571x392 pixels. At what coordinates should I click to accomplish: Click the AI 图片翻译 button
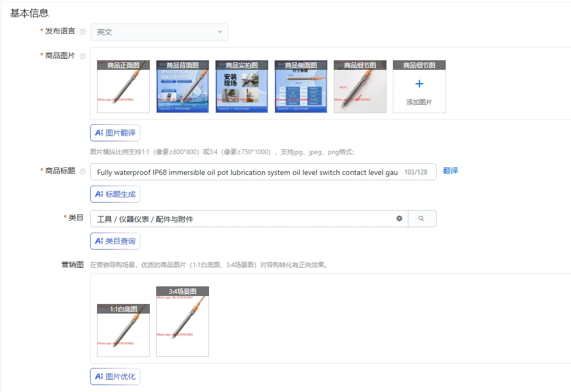(115, 133)
